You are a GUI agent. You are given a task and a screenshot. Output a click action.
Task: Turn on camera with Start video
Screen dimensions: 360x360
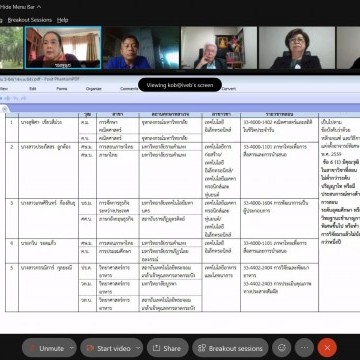coord(108,348)
